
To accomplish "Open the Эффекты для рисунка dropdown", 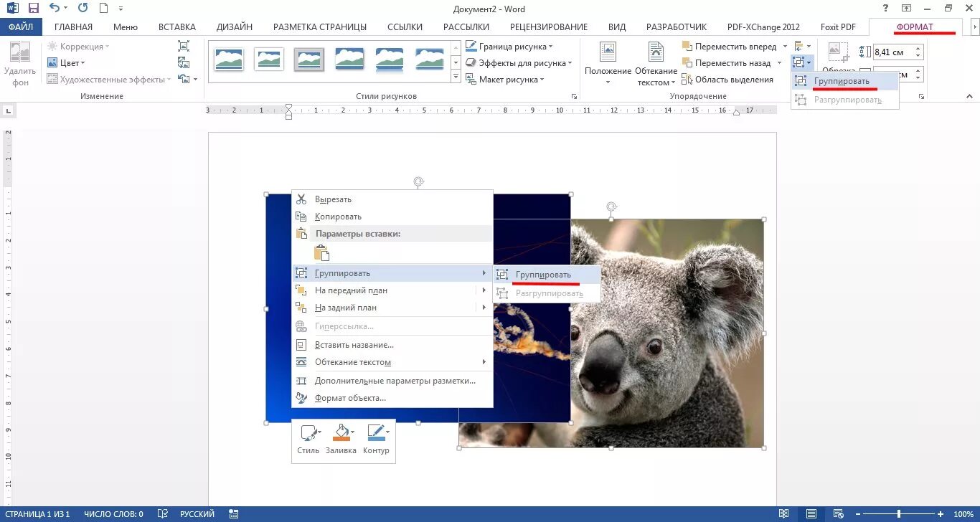I will (x=519, y=63).
